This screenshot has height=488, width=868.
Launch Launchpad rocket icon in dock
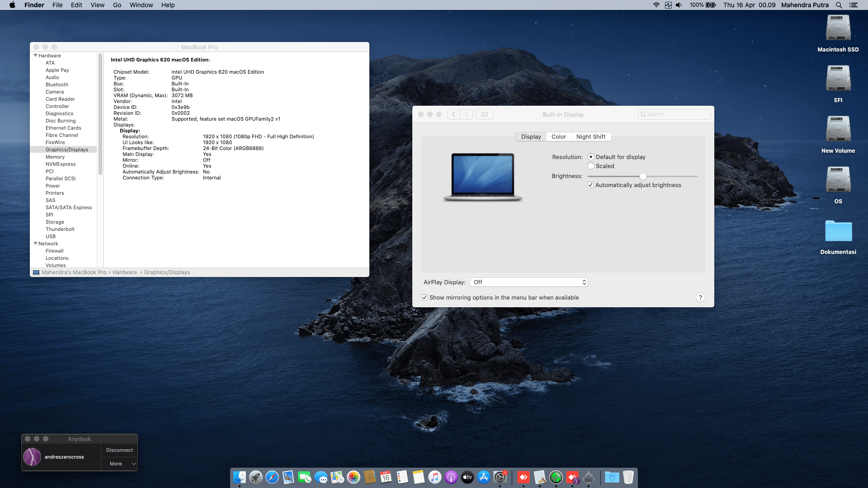256,477
